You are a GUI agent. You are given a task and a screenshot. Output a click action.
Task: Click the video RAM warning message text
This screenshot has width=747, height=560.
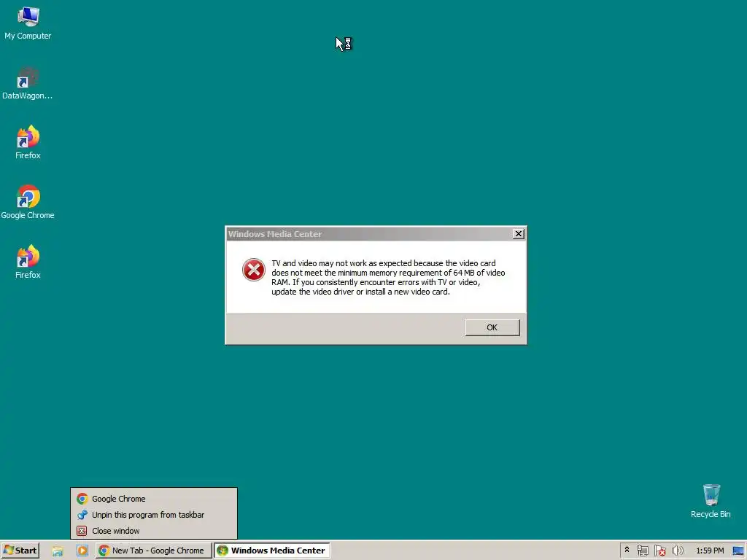click(x=388, y=278)
